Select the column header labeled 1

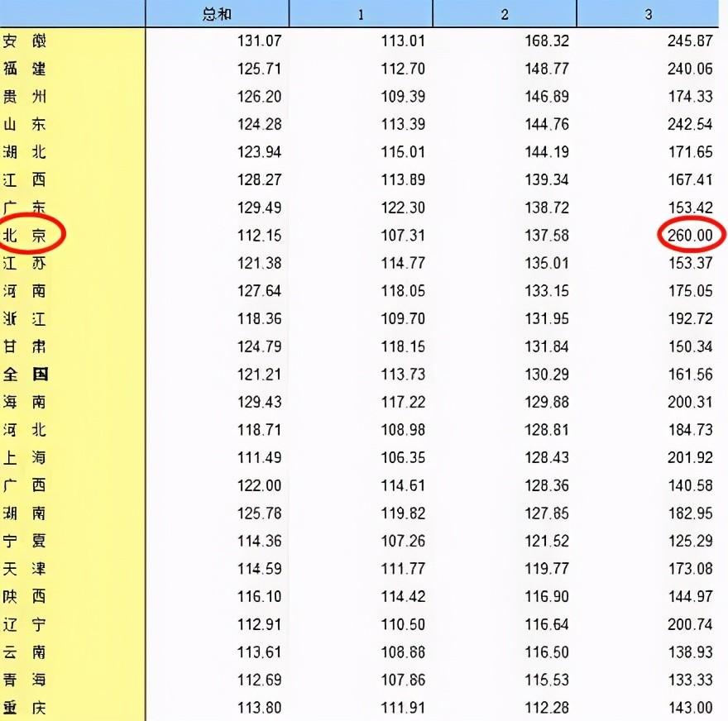pyautogui.click(x=361, y=14)
